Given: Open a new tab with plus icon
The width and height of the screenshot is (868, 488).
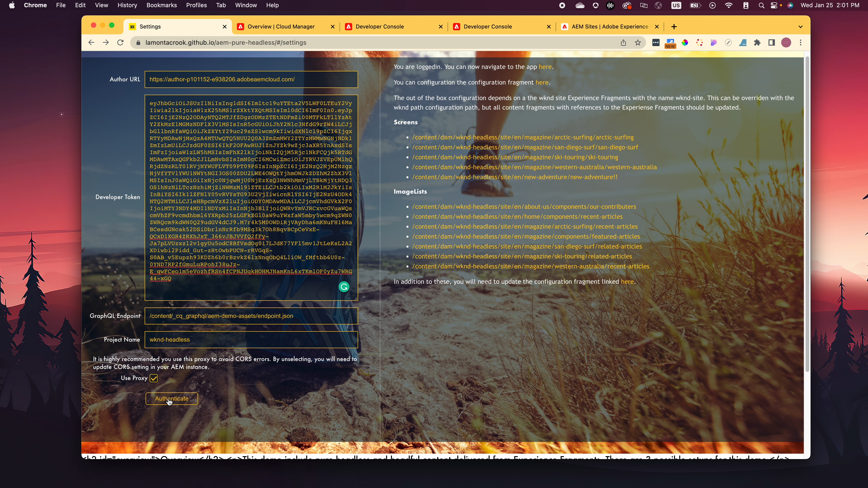Looking at the screenshot, I should 674,27.
